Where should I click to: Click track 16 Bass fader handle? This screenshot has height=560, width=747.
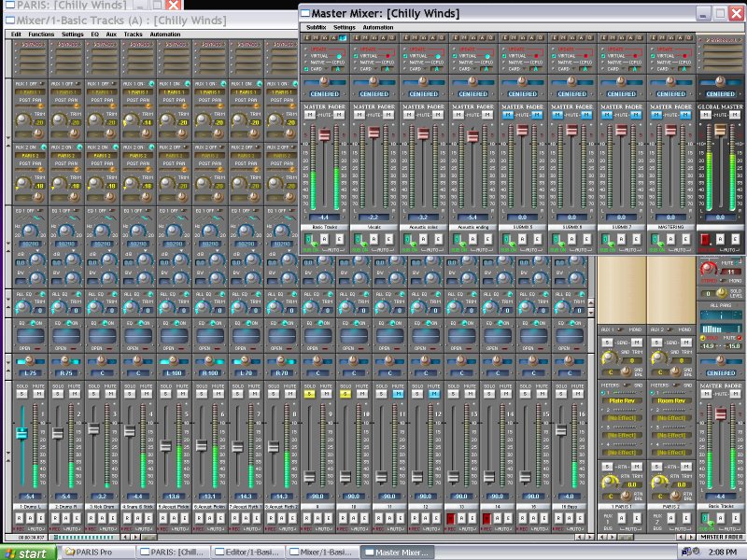(561, 430)
